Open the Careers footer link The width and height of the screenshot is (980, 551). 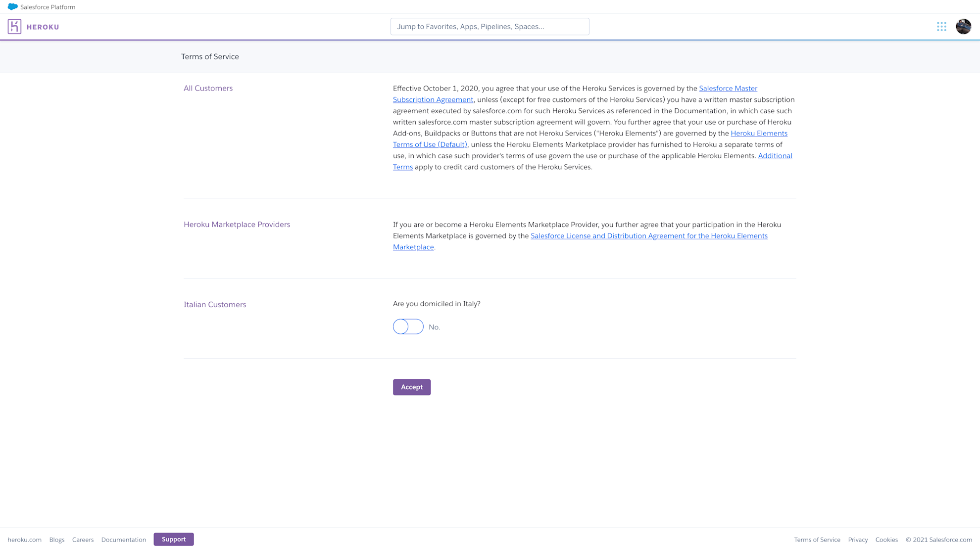coord(83,540)
